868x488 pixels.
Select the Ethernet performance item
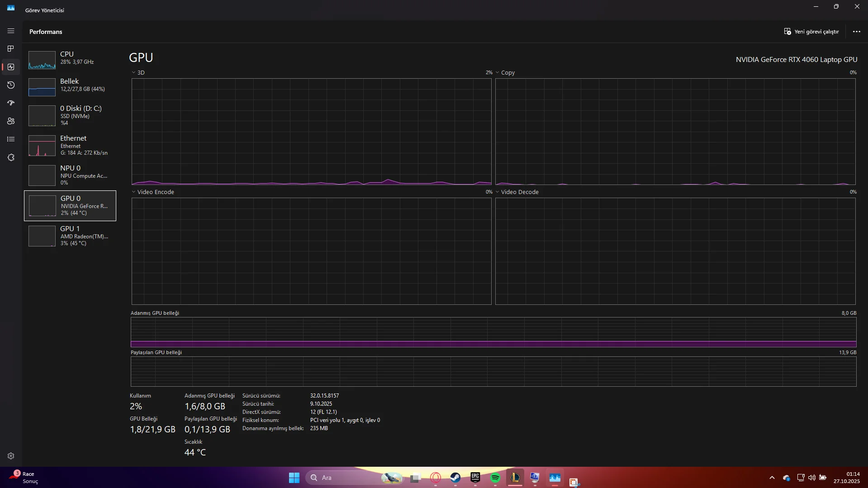(x=70, y=145)
